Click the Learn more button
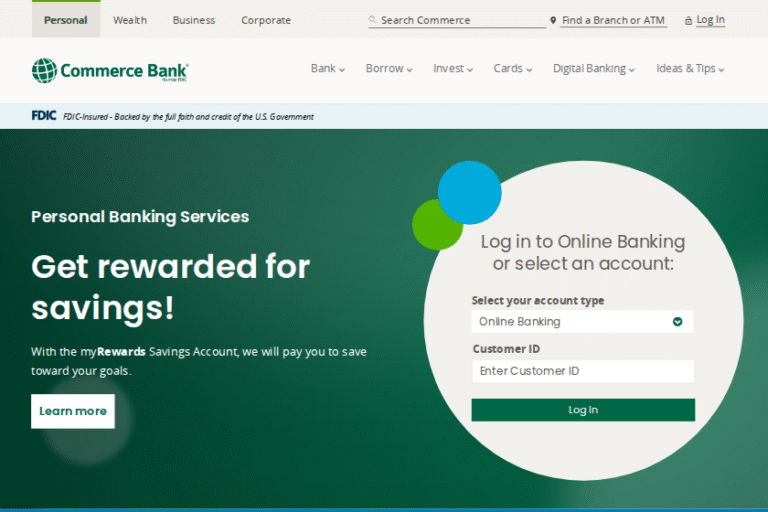Image resolution: width=768 pixels, height=512 pixels. pos(73,411)
